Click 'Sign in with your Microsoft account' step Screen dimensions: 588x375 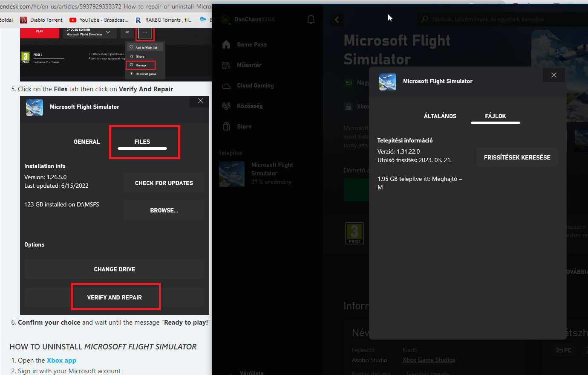click(x=69, y=371)
